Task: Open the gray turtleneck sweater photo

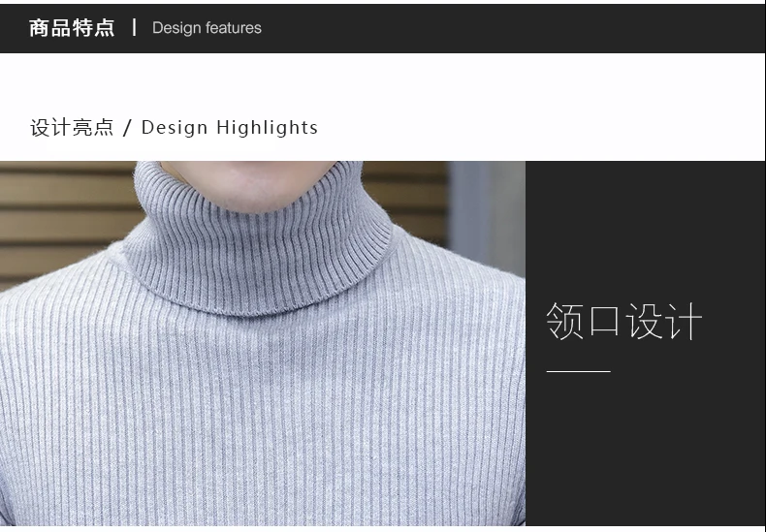Action: coord(263,344)
